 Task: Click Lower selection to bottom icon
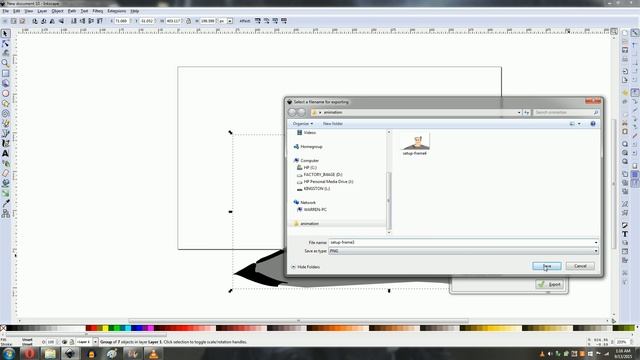[74, 21]
